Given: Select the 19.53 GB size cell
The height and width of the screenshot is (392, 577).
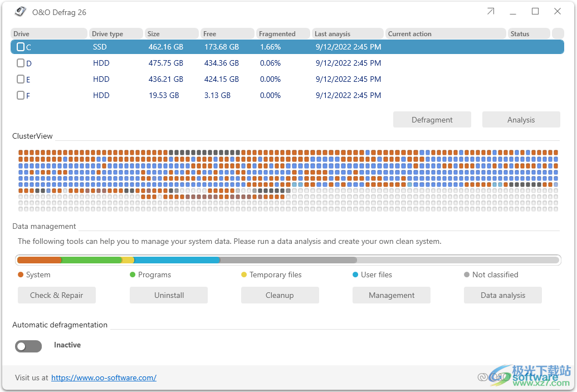Looking at the screenshot, I should [x=164, y=95].
